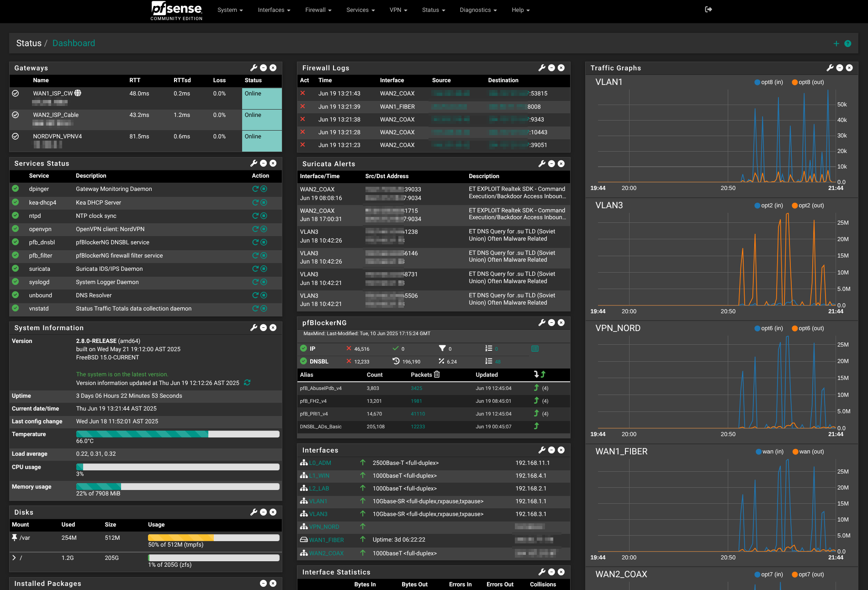This screenshot has height=590, width=868.
Task: Expand the root mount disk row
Action: [x=14, y=558]
